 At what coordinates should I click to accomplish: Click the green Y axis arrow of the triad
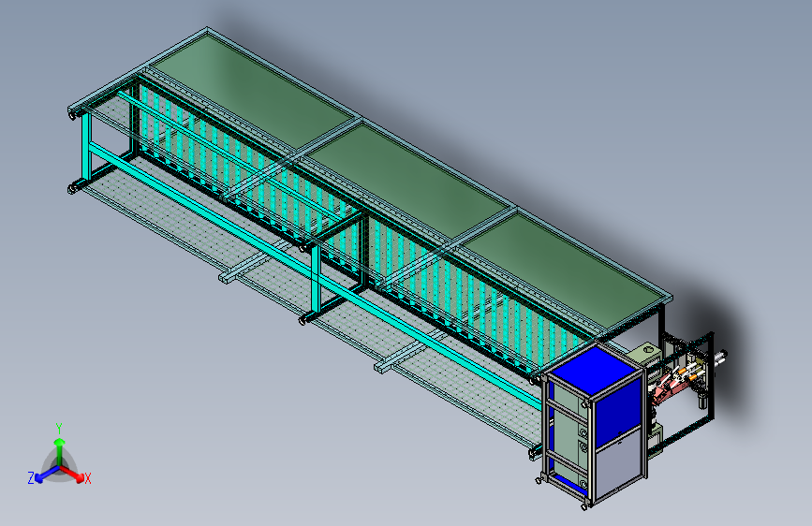[x=60, y=449]
